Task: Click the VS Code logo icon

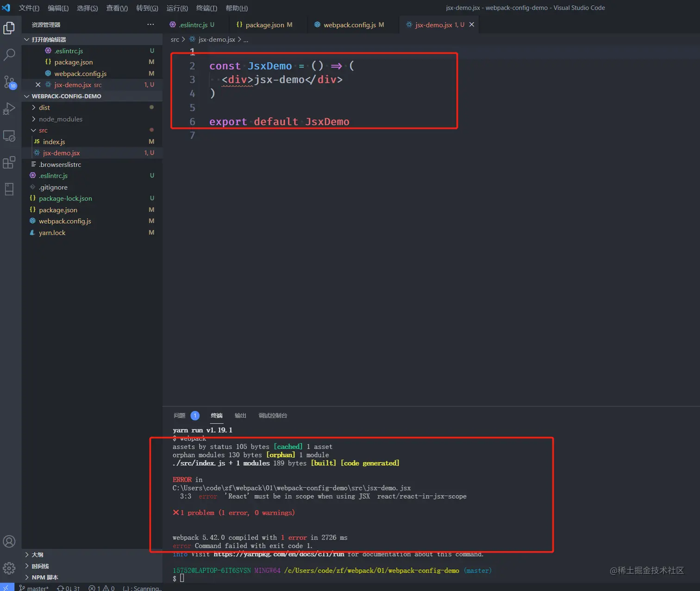Action: tap(6, 8)
